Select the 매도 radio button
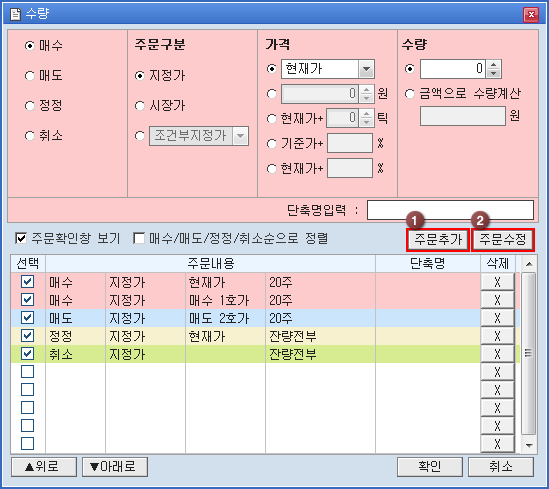This screenshot has width=549, height=489. point(30,75)
